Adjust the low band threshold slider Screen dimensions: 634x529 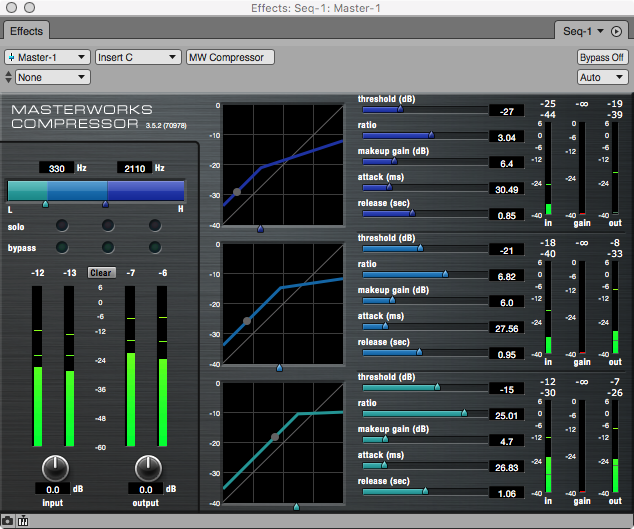[425, 387]
